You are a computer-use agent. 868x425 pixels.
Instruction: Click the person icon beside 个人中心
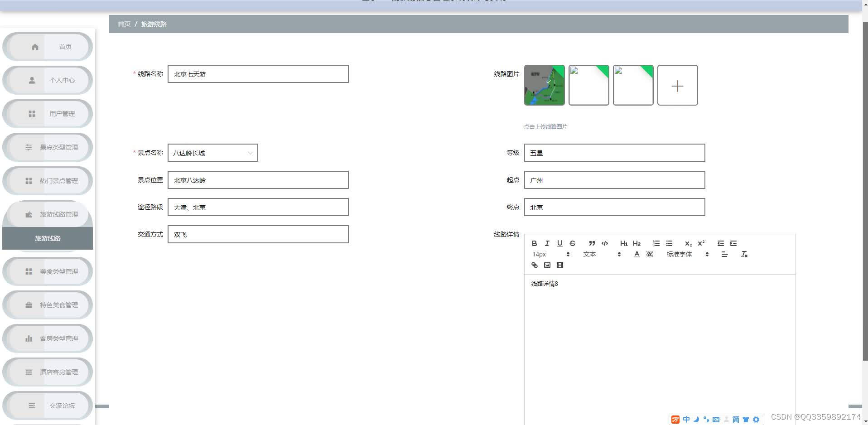coord(32,80)
